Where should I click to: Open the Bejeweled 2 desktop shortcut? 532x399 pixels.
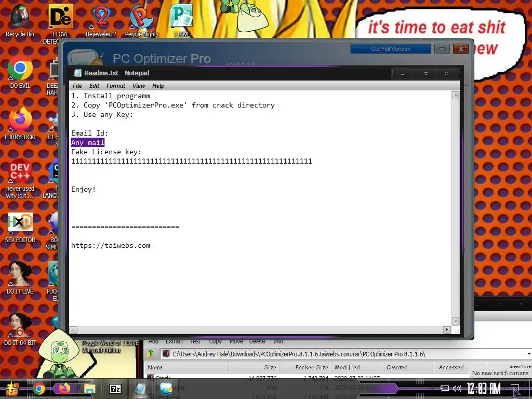(101, 20)
